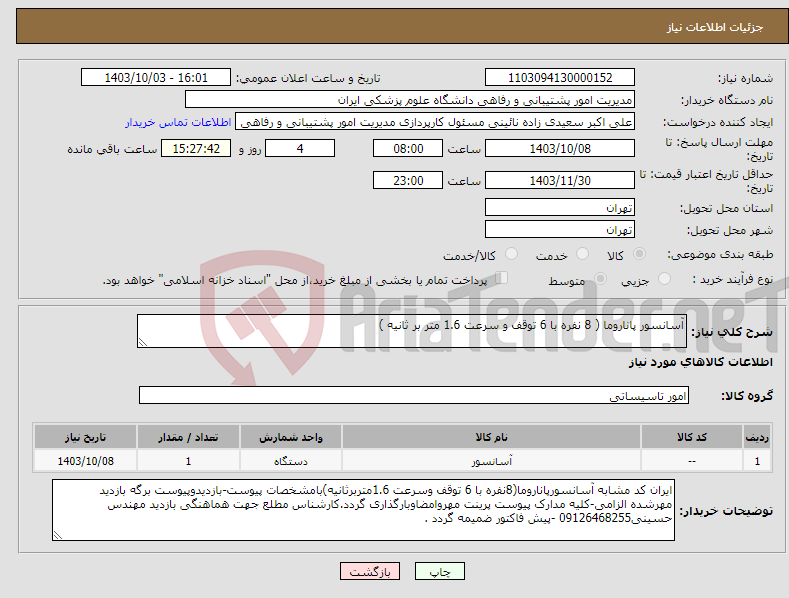789x598 pixels.
Task: Click the response deadline time 08:00 field
Action: pos(408,148)
